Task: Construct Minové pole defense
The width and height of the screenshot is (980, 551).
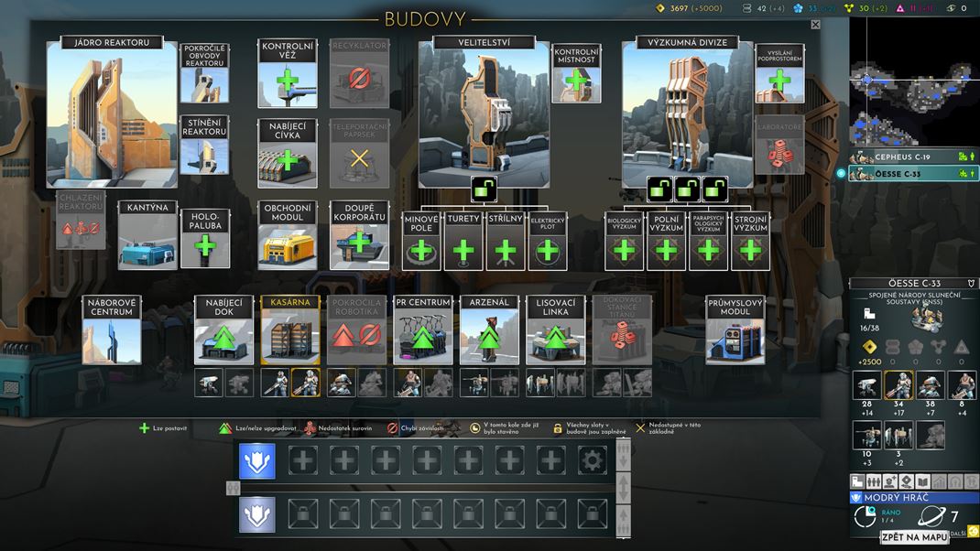Action: point(421,250)
